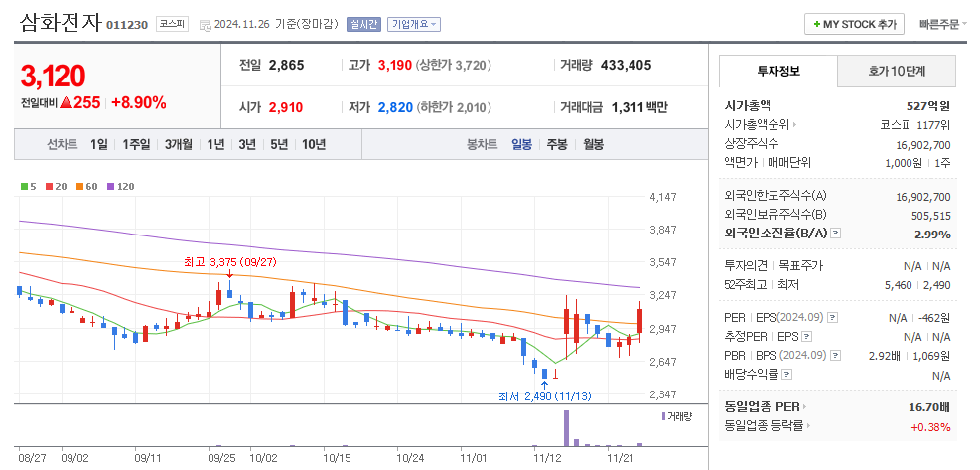
Task: Select the 3년 line chart period
Action: tap(247, 144)
